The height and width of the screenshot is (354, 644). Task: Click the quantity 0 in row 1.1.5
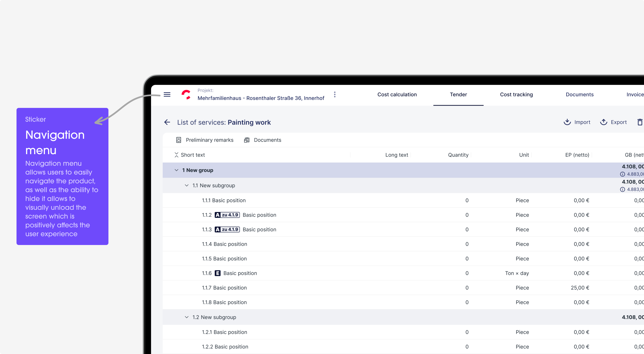click(467, 259)
